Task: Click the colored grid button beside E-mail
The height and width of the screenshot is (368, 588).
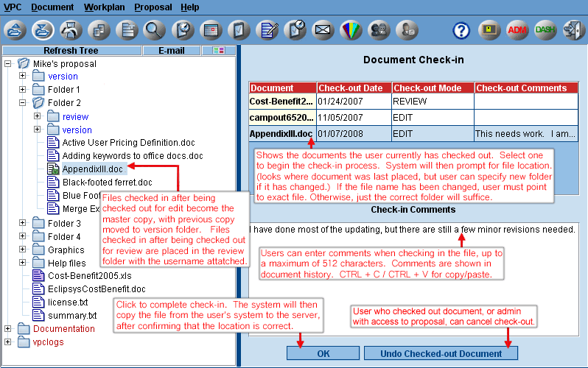Action: [219, 51]
